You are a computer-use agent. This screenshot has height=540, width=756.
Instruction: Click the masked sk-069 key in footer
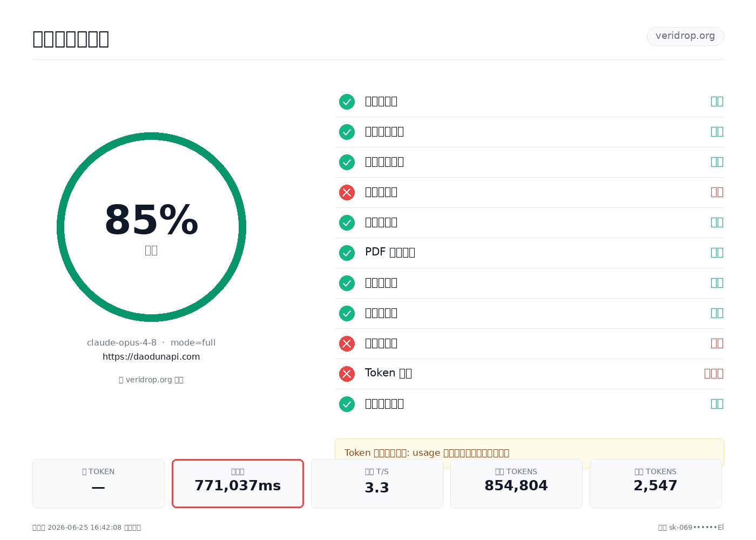[x=696, y=528]
